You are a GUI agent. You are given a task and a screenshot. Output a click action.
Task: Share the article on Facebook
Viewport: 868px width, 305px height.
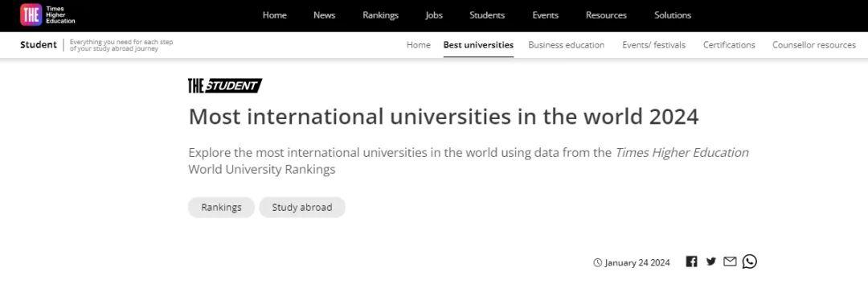(691, 262)
